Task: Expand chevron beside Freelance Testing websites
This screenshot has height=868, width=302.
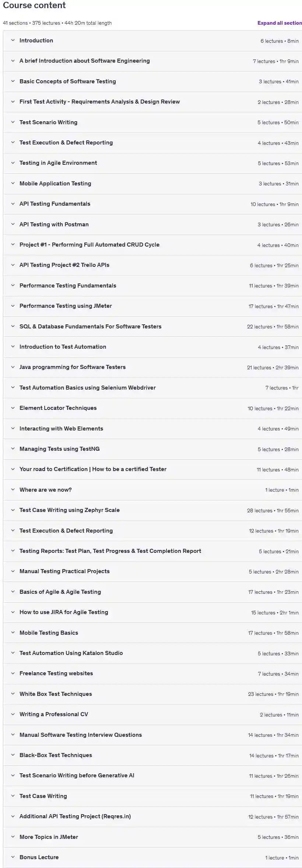Action: (x=13, y=673)
